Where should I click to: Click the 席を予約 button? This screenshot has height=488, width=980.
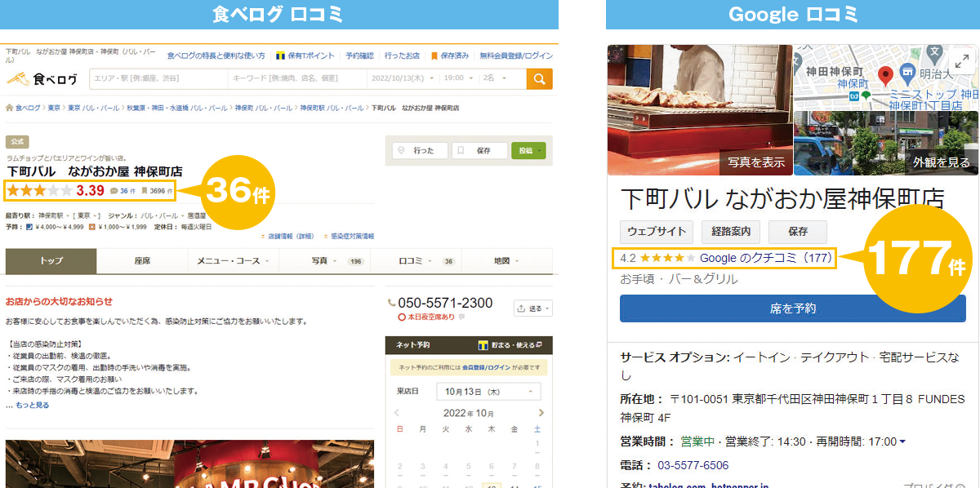click(792, 308)
